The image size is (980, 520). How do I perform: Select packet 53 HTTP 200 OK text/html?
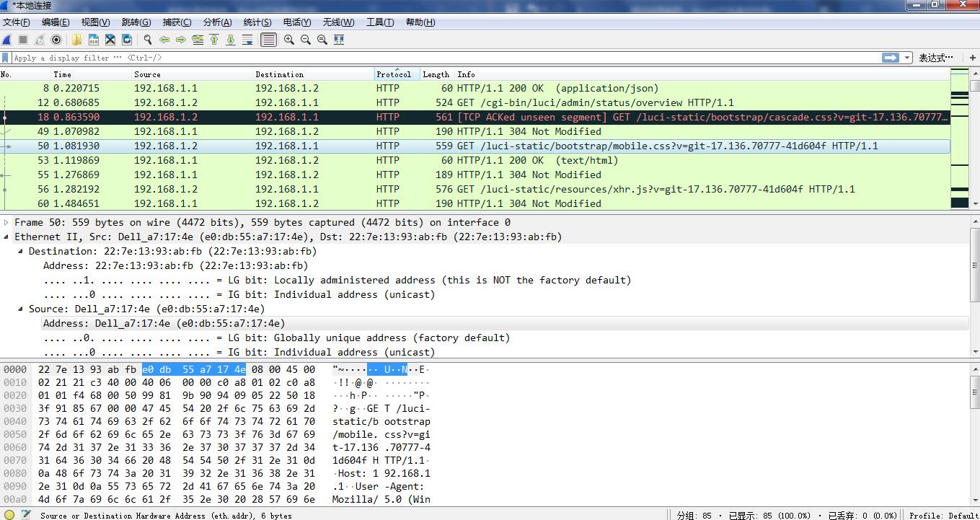tap(475, 160)
